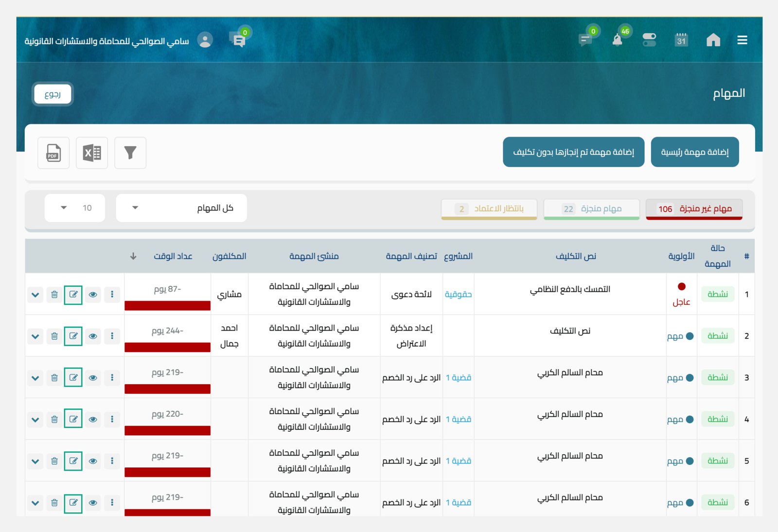Switch to بانتظار الاعتماد tab
The image size is (778, 532).
(x=489, y=209)
